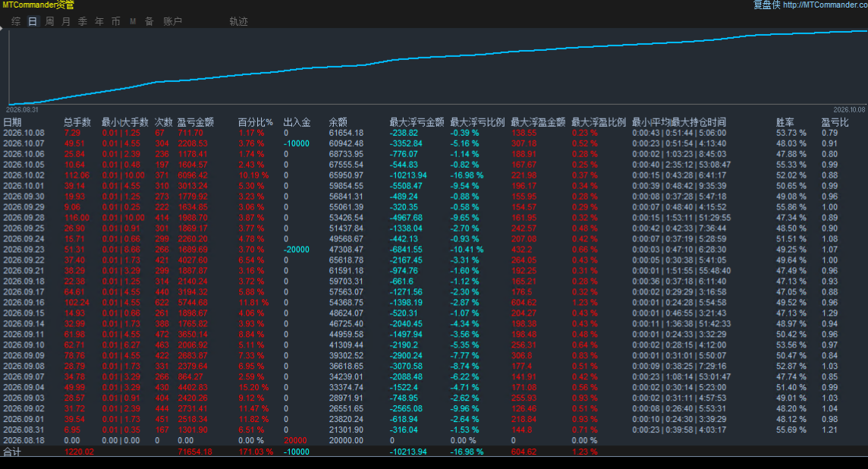
Task: Select the 2026.10.02 date cell
Action: tap(24, 175)
